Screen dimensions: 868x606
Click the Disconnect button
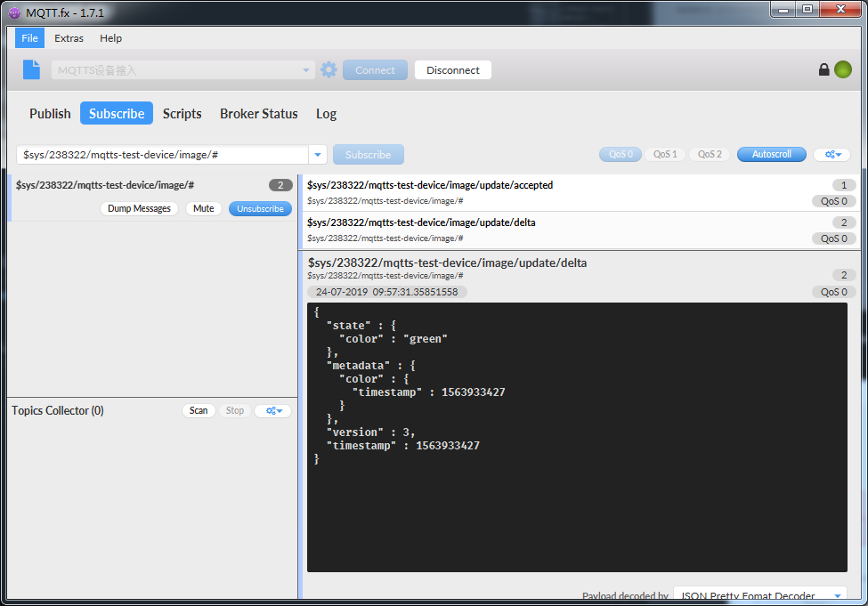pos(453,70)
